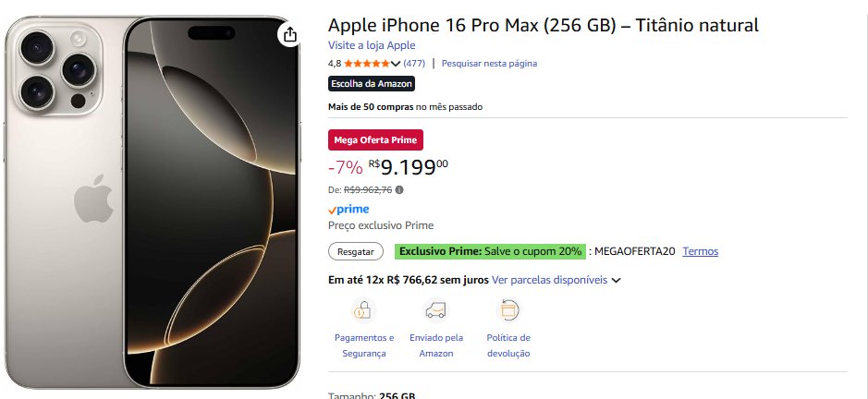Image resolution: width=868 pixels, height=399 pixels.
Task: Click the info icon beside the list price
Action: pos(399,189)
